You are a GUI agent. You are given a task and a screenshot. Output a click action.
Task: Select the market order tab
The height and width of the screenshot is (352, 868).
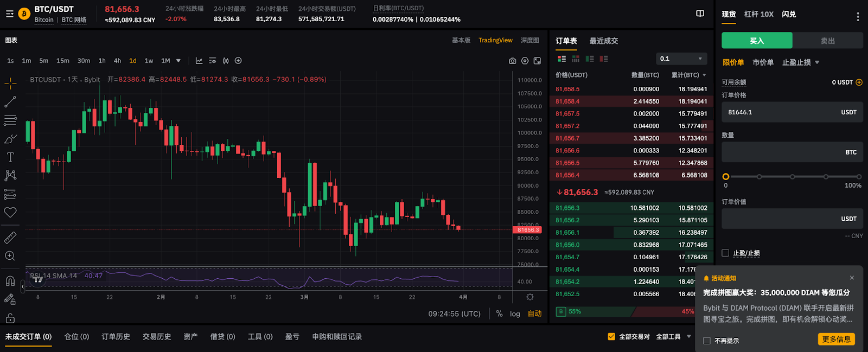763,62
